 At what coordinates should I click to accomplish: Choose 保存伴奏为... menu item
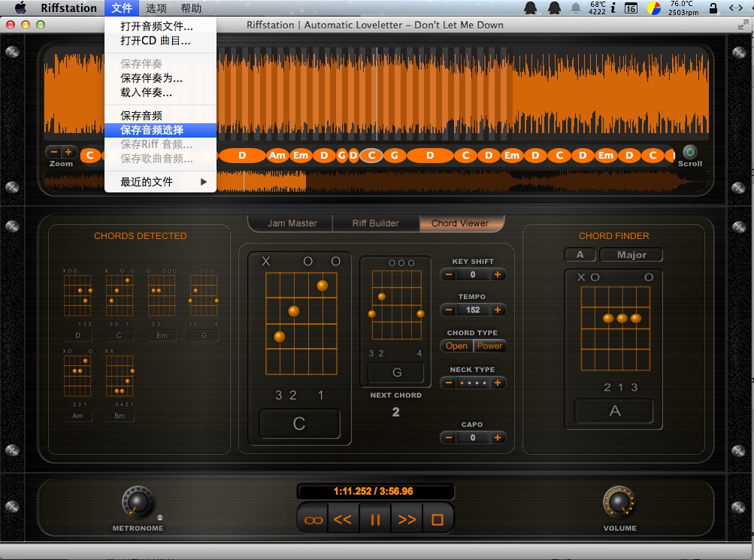pyautogui.click(x=160, y=78)
